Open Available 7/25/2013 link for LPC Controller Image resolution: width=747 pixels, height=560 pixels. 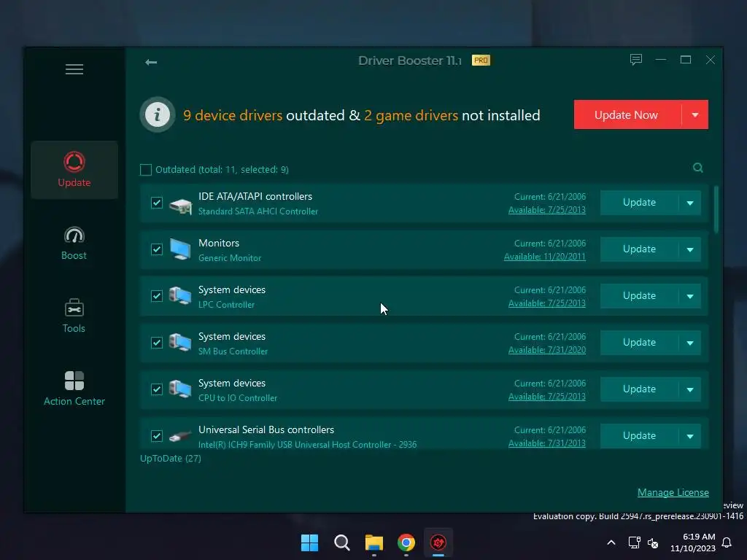(547, 303)
